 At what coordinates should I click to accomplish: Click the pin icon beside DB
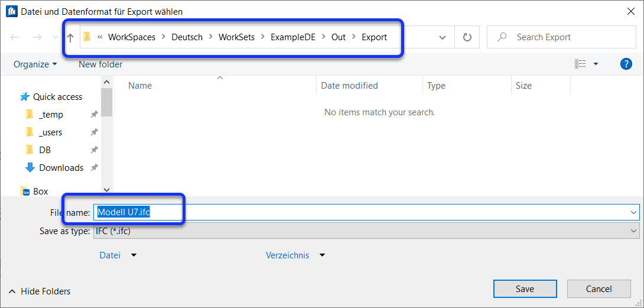tap(94, 150)
